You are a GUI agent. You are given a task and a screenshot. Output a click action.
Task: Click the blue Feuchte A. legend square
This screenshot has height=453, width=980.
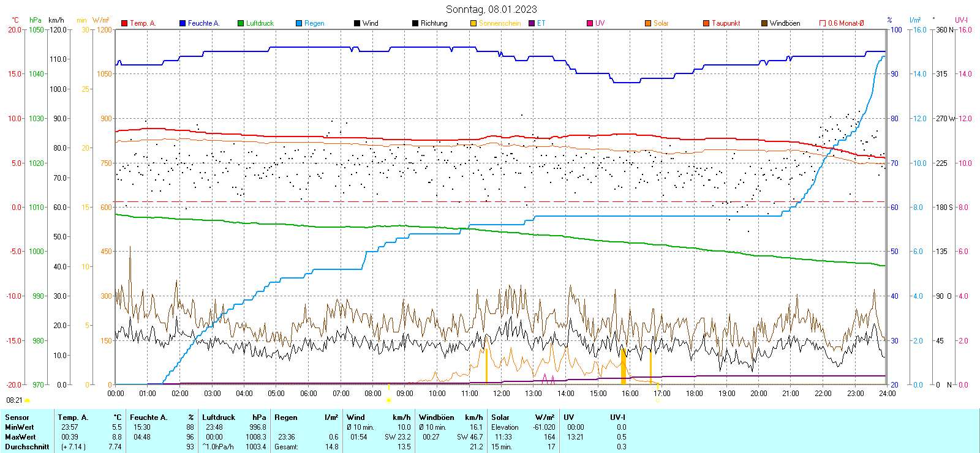(x=183, y=23)
